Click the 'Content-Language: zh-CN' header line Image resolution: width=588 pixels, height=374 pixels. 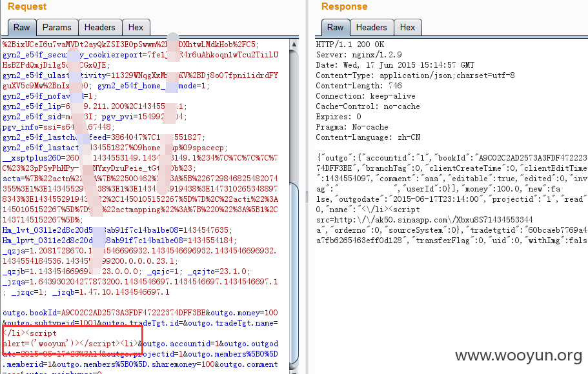click(368, 137)
